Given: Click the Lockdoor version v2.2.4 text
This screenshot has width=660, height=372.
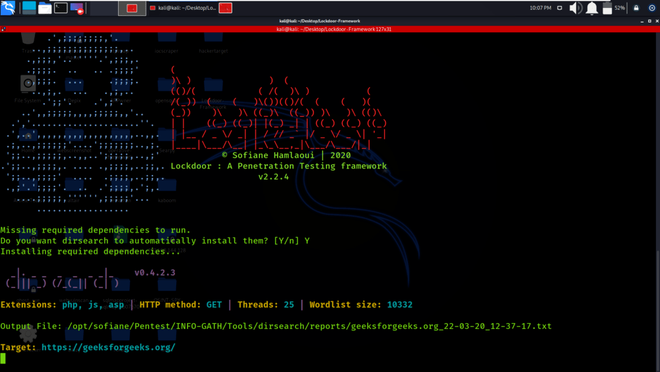Looking at the screenshot, I should coord(274,177).
